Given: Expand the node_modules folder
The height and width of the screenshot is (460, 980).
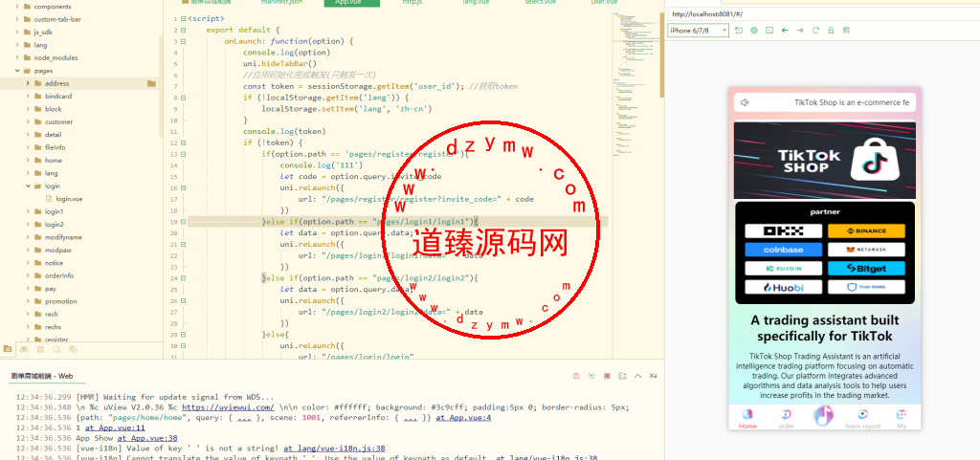Looking at the screenshot, I should pos(17,57).
